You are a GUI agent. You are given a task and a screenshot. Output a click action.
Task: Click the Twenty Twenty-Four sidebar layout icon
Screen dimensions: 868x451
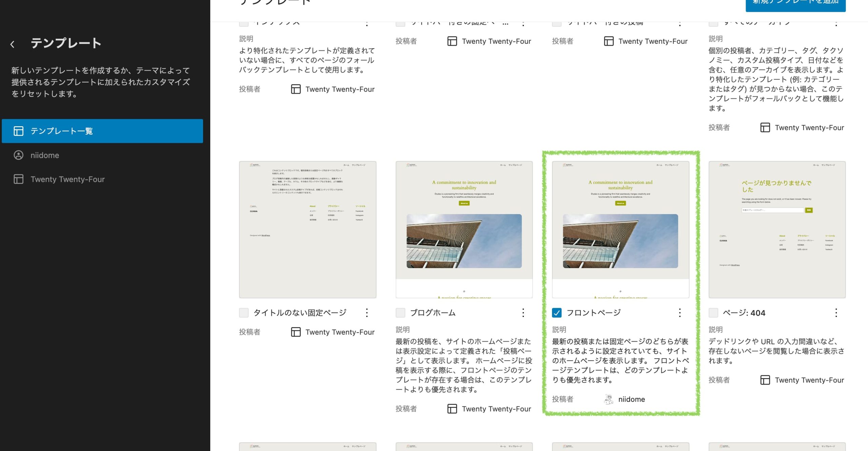click(18, 179)
